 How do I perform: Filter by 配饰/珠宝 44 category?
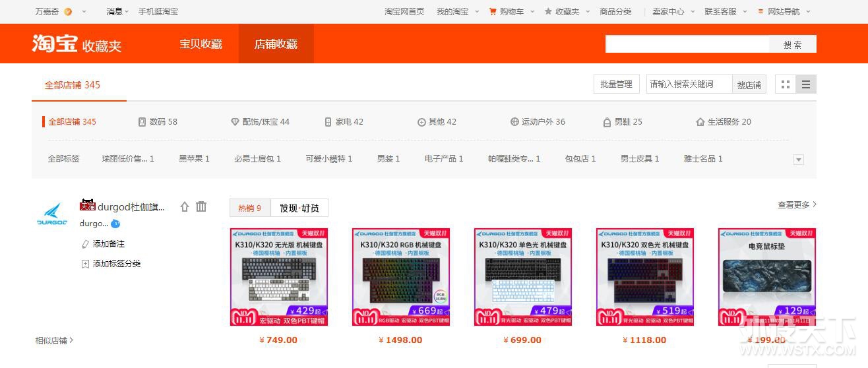260,122
